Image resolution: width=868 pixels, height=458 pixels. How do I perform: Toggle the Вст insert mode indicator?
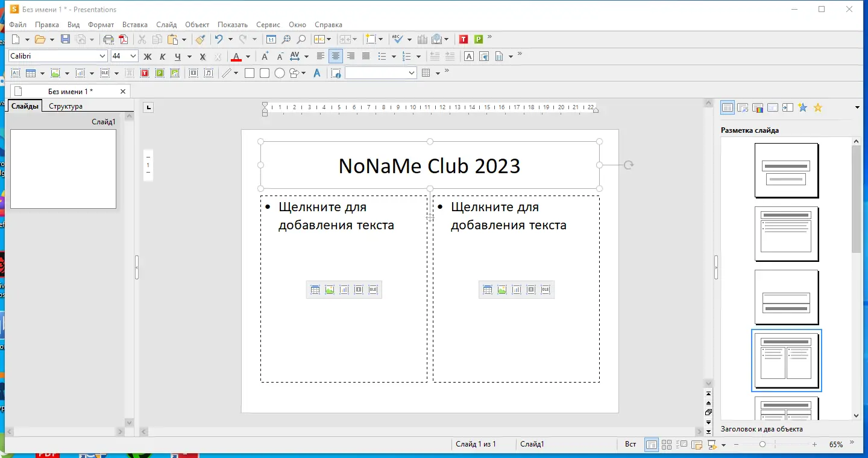coord(631,444)
